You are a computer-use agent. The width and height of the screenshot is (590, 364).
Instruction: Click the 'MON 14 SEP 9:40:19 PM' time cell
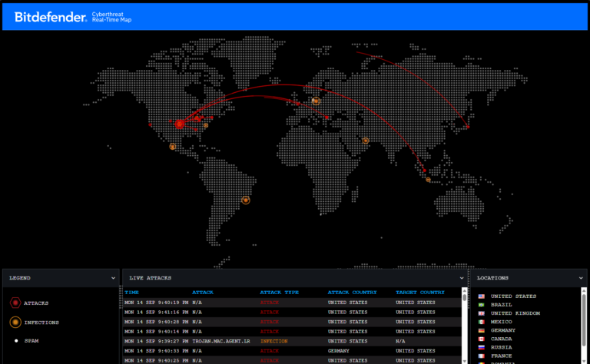(156, 303)
